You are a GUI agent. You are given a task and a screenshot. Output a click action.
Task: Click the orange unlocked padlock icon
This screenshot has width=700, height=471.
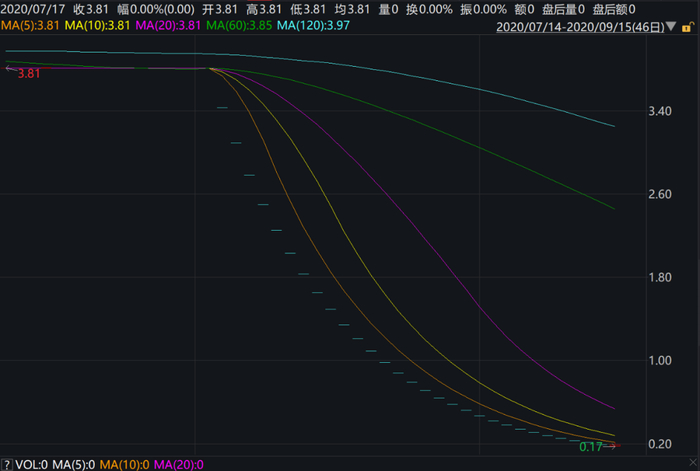[x=687, y=28]
